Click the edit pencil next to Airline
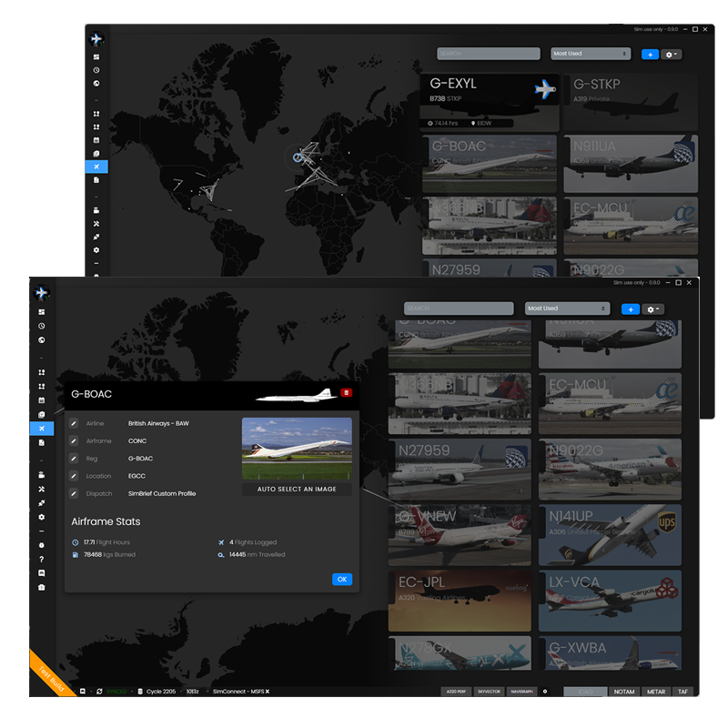This screenshot has height=728, width=728. tap(74, 423)
